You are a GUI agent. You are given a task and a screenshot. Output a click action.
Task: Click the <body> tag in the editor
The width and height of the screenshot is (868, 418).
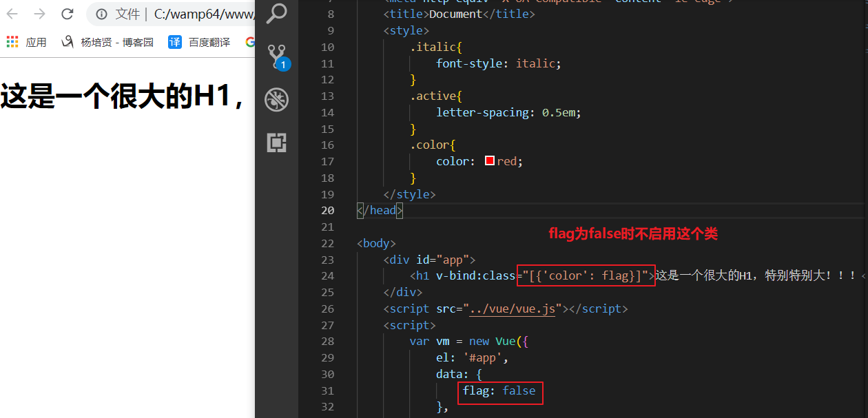pos(377,243)
